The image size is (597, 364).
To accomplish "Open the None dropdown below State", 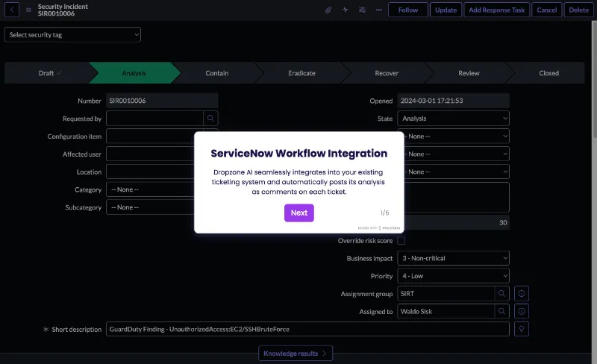I will pyautogui.click(x=457, y=136).
